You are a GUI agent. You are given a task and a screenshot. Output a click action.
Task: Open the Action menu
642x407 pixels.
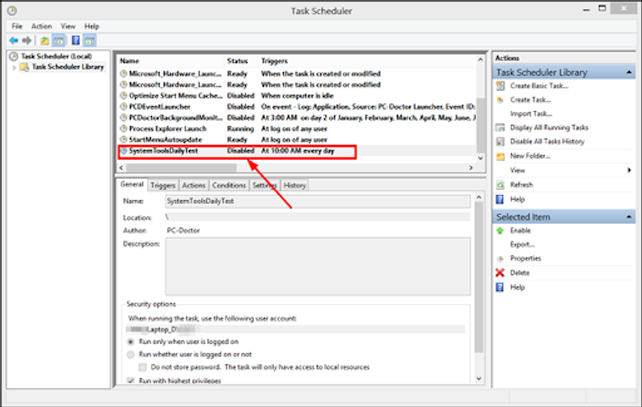coord(42,26)
